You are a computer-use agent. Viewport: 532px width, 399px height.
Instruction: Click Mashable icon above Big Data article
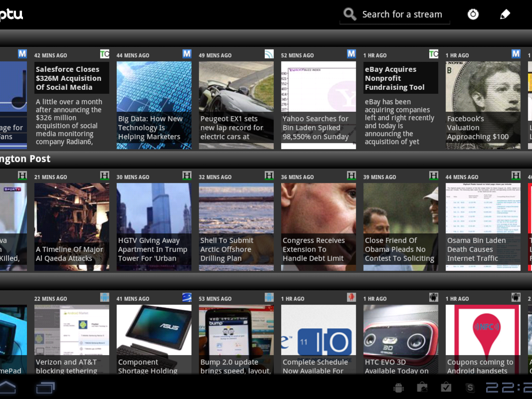point(187,54)
